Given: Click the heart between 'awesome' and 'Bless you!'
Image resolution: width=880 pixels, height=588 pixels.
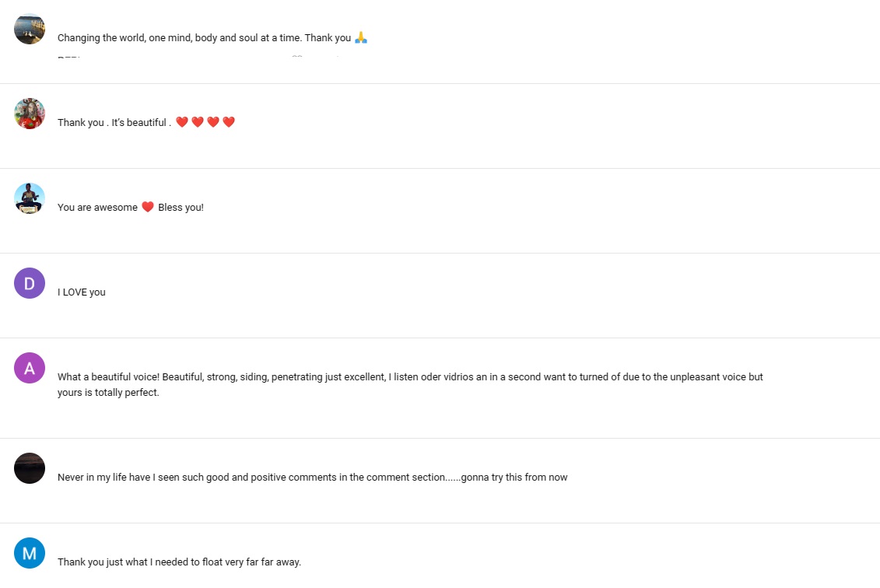Looking at the screenshot, I should tap(148, 206).
